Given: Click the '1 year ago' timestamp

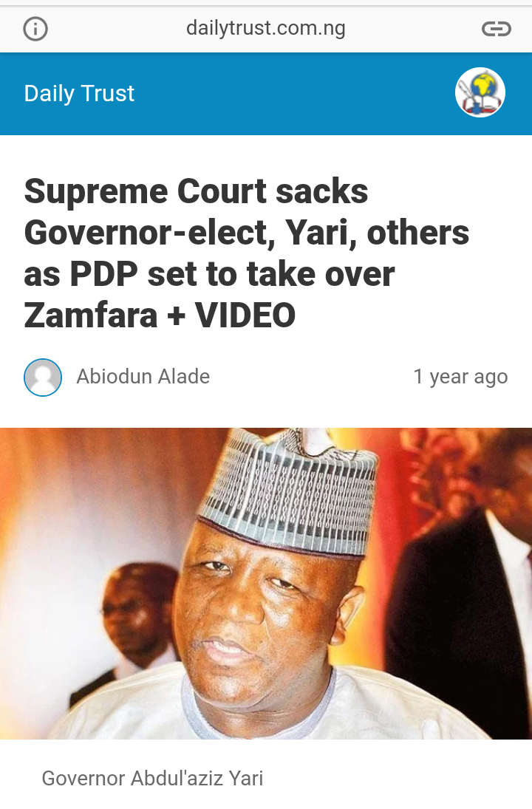Looking at the screenshot, I should pos(460,377).
